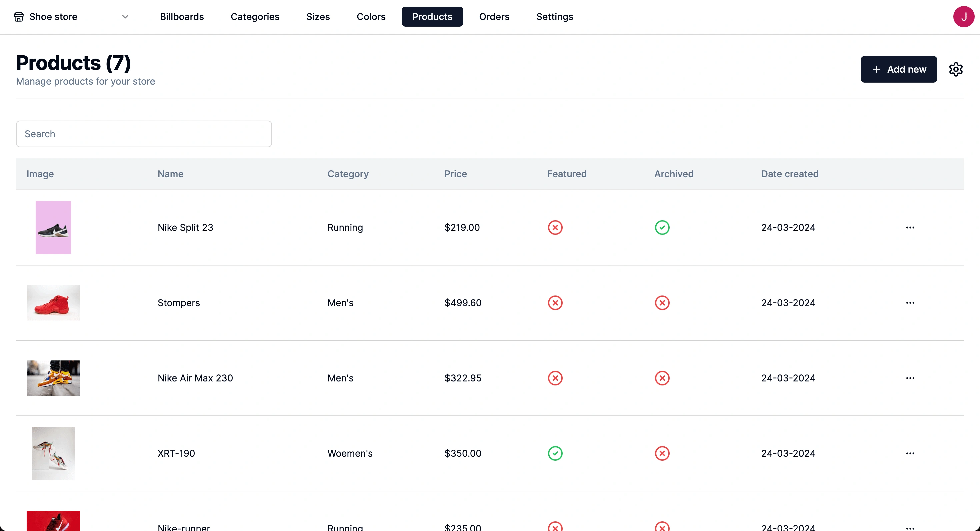Open the three-dot menu for Stompers
The width and height of the screenshot is (980, 531).
point(910,302)
